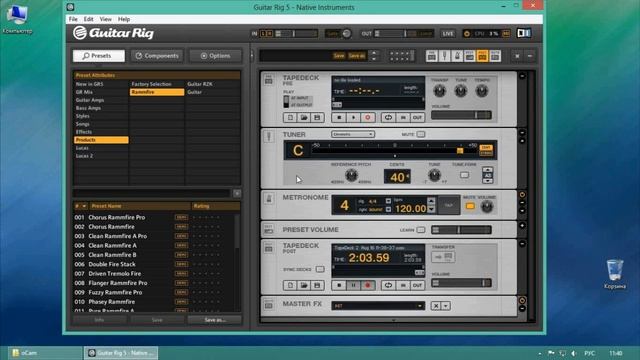
Task: Toggle Master FX icon in rack toolbar
Action: click(495, 56)
